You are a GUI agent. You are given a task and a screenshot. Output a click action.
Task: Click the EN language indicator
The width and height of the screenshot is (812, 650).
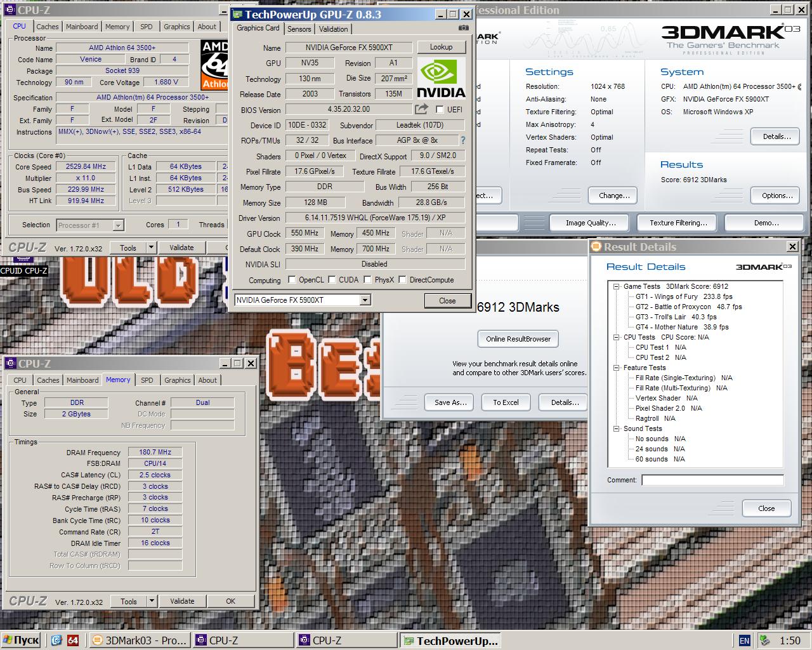point(745,640)
